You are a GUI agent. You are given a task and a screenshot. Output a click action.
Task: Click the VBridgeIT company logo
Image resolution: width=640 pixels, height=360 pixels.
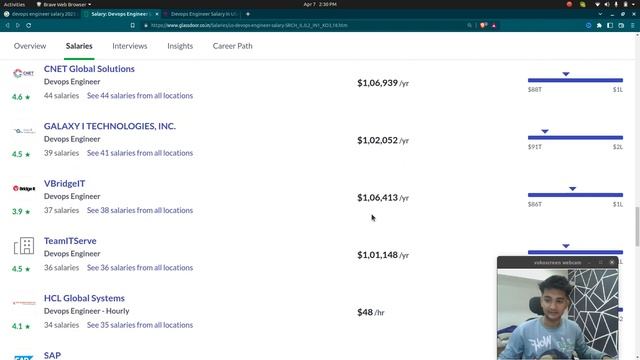(24, 188)
